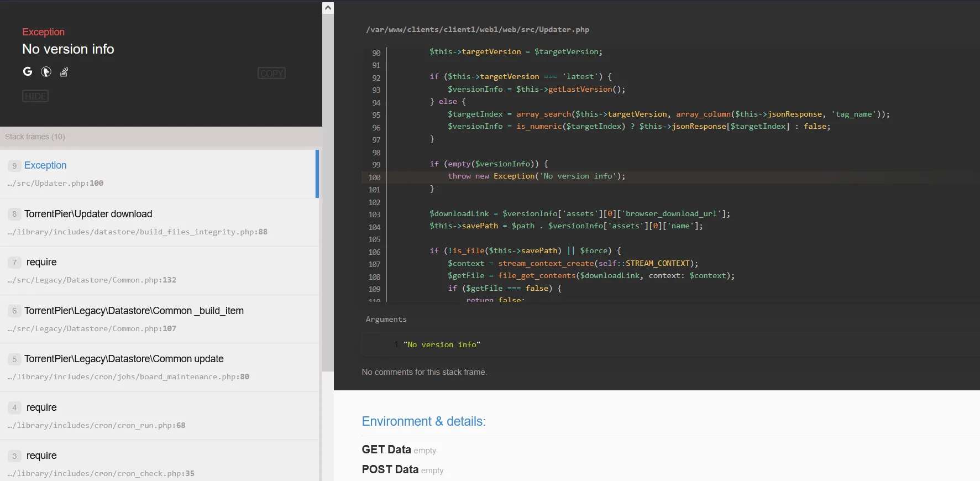The image size is (980, 481).
Task: Click the GET Data section label
Action: [386, 449]
